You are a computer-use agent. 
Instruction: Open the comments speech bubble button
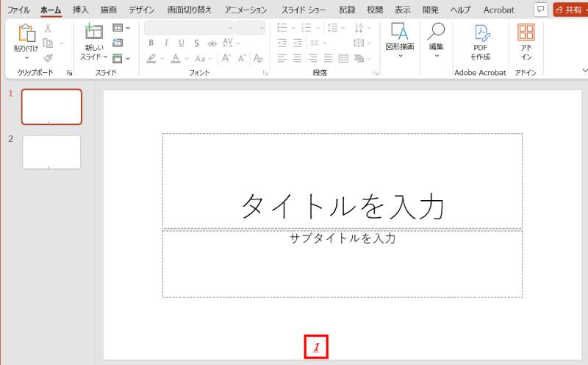541,10
